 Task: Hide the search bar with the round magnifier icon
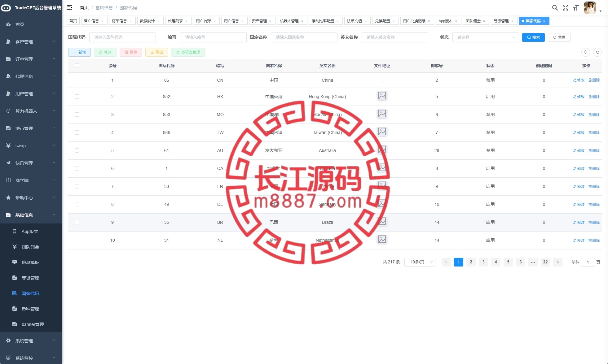pos(585,52)
